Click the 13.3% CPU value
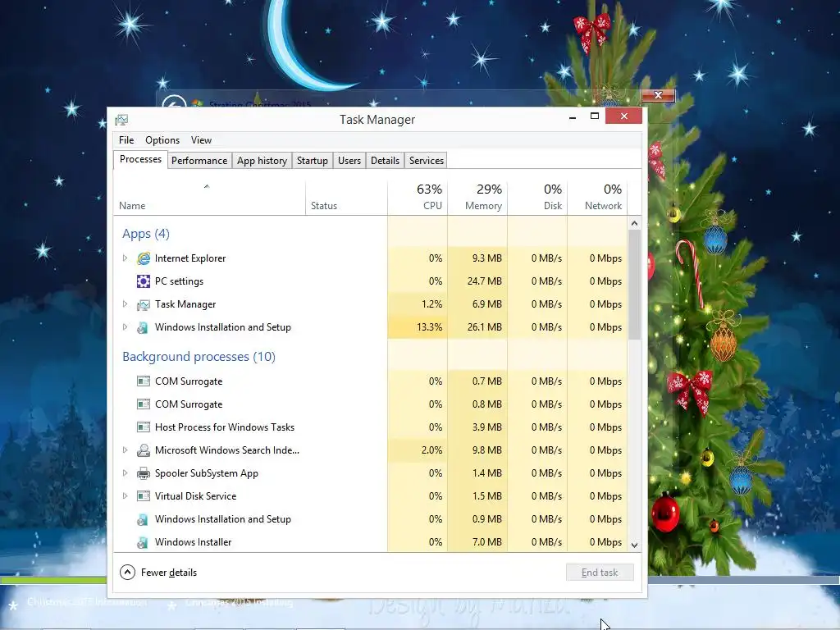The height and width of the screenshot is (630, 840). 429,327
